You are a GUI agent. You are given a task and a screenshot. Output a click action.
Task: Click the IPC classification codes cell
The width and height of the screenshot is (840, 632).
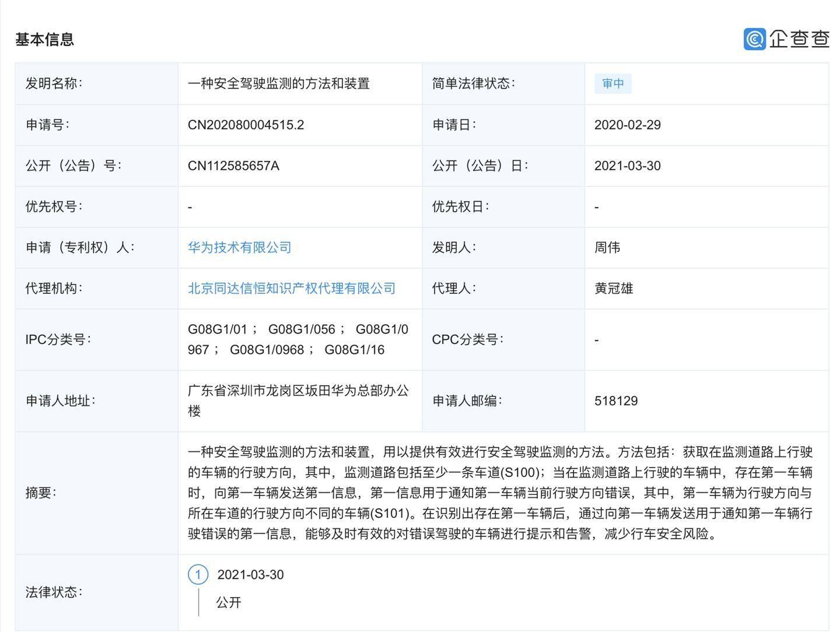click(x=297, y=339)
